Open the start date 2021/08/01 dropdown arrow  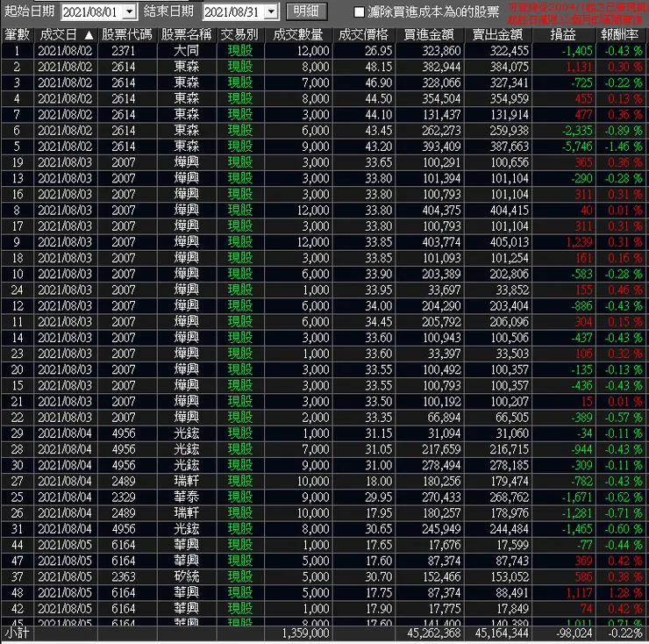(x=130, y=11)
